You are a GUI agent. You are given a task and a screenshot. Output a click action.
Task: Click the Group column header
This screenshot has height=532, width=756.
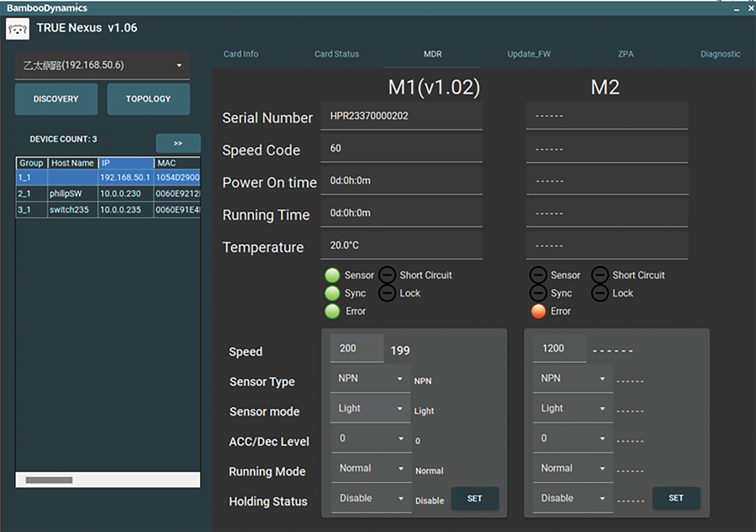[x=31, y=163]
